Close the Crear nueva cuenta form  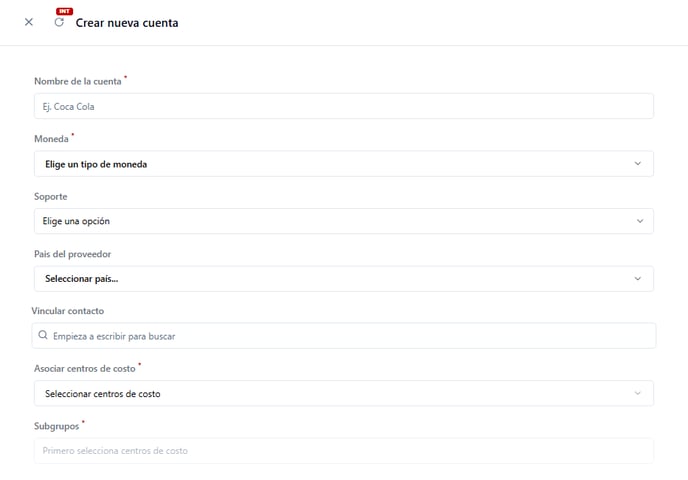pos(28,22)
